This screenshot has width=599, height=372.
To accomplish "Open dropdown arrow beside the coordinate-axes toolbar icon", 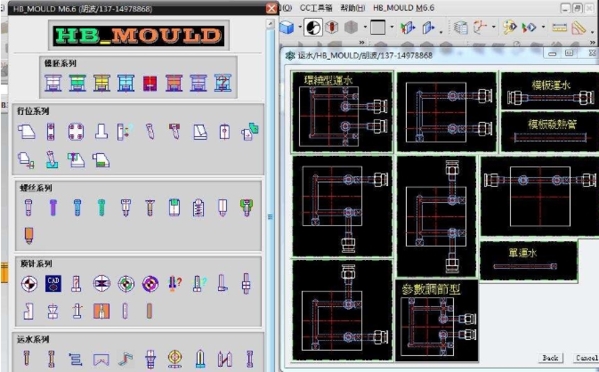I will [x=494, y=27].
